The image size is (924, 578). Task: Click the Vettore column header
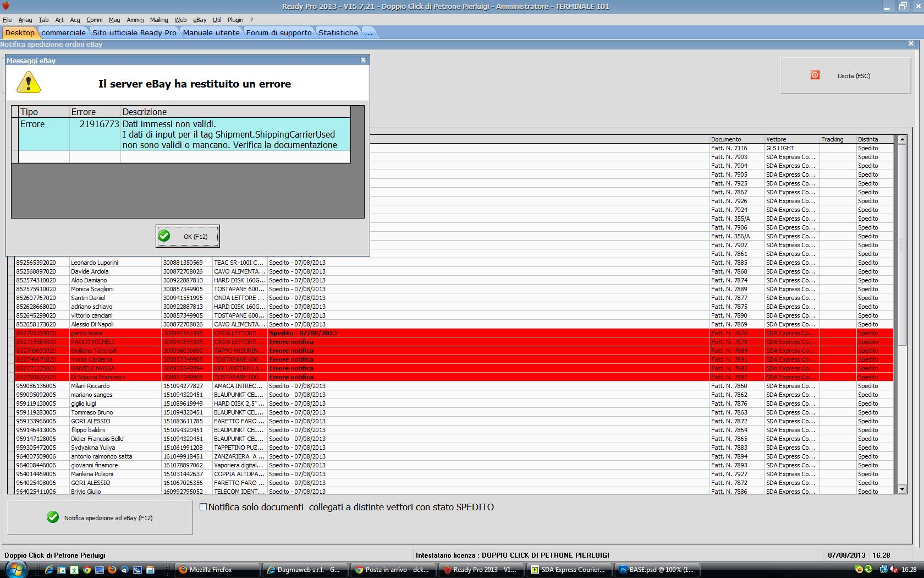point(792,139)
